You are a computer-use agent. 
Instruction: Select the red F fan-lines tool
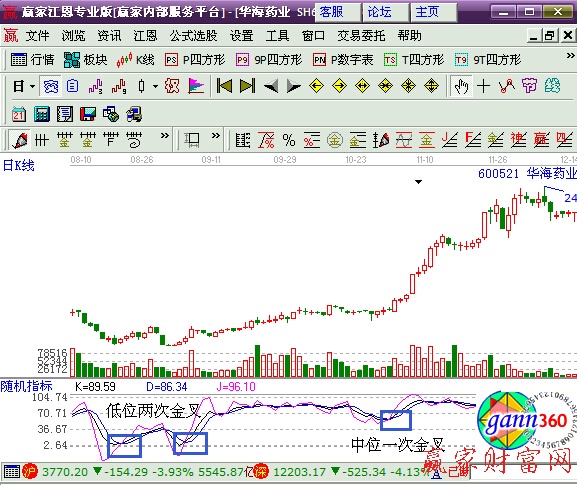click(x=472, y=140)
